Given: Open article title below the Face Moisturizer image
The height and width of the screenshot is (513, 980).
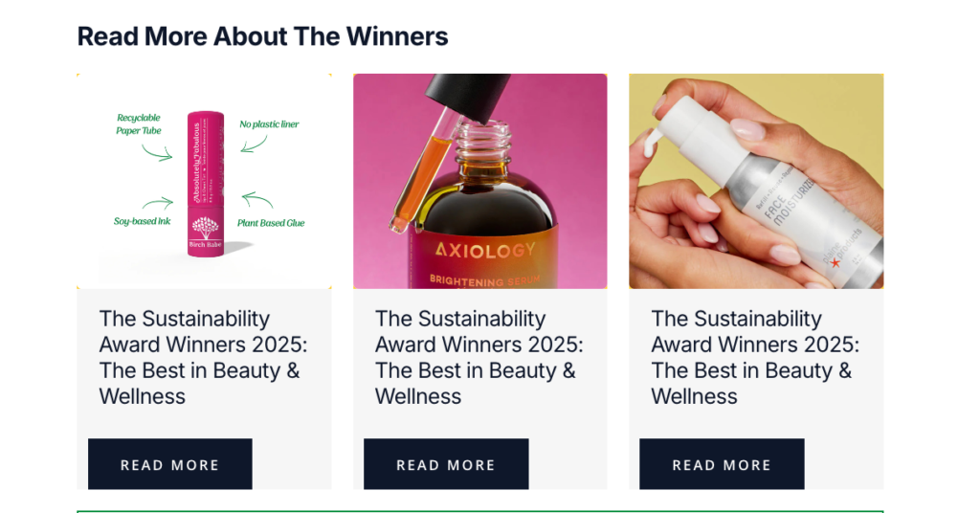Looking at the screenshot, I should 755,357.
